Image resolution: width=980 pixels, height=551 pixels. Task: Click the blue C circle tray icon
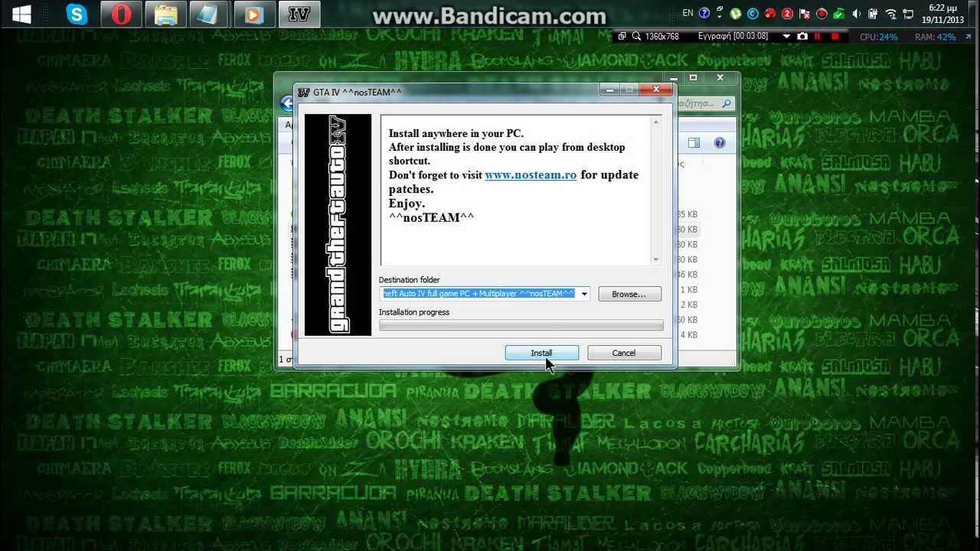pyautogui.click(x=753, y=14)
